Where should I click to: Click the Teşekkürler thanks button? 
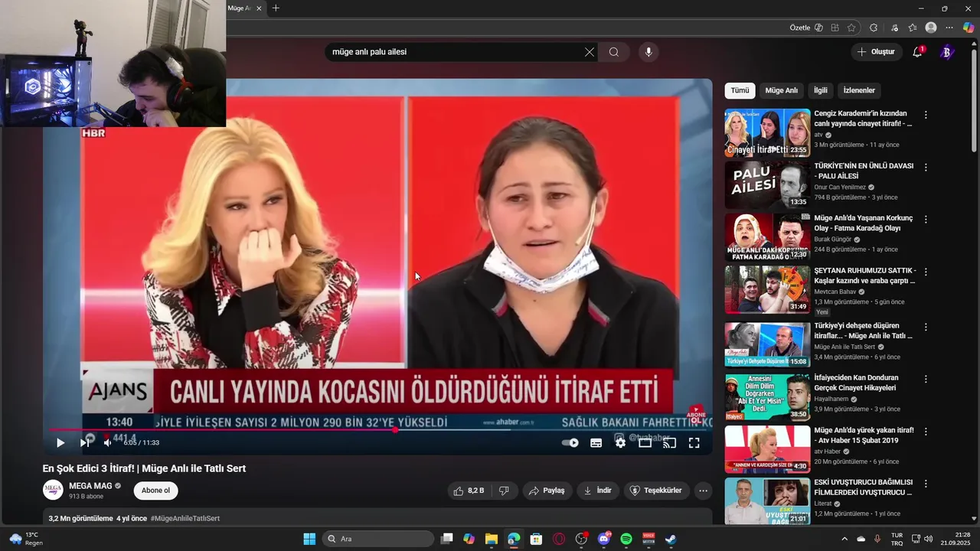(655, 491)
